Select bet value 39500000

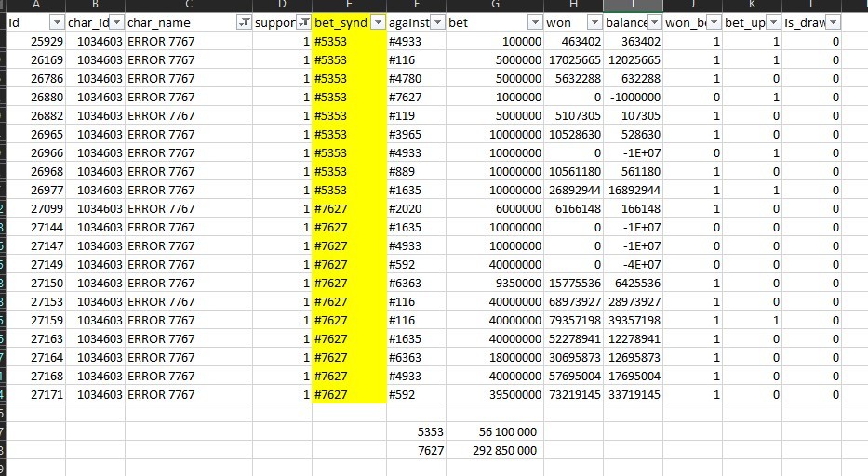[495, 394]
